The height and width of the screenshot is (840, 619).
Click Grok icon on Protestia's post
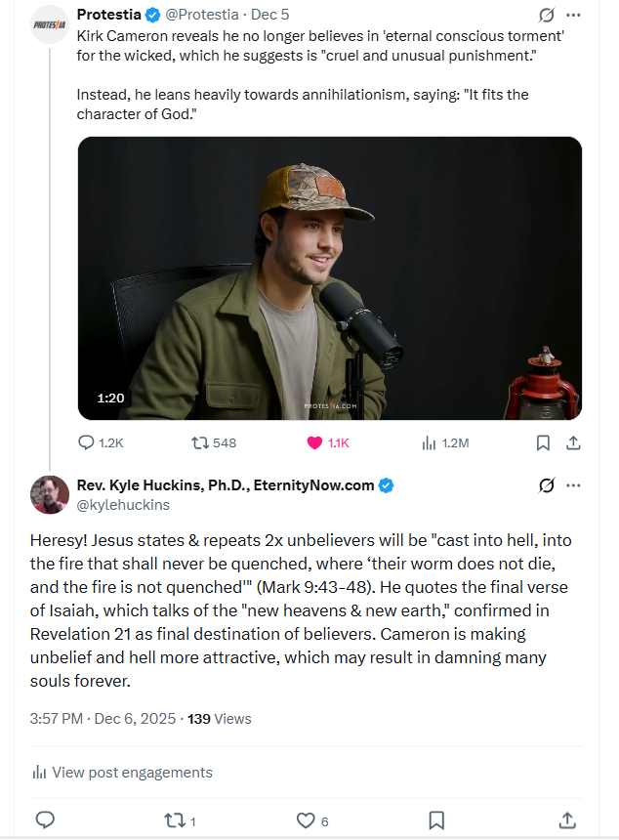coord(548,17)
